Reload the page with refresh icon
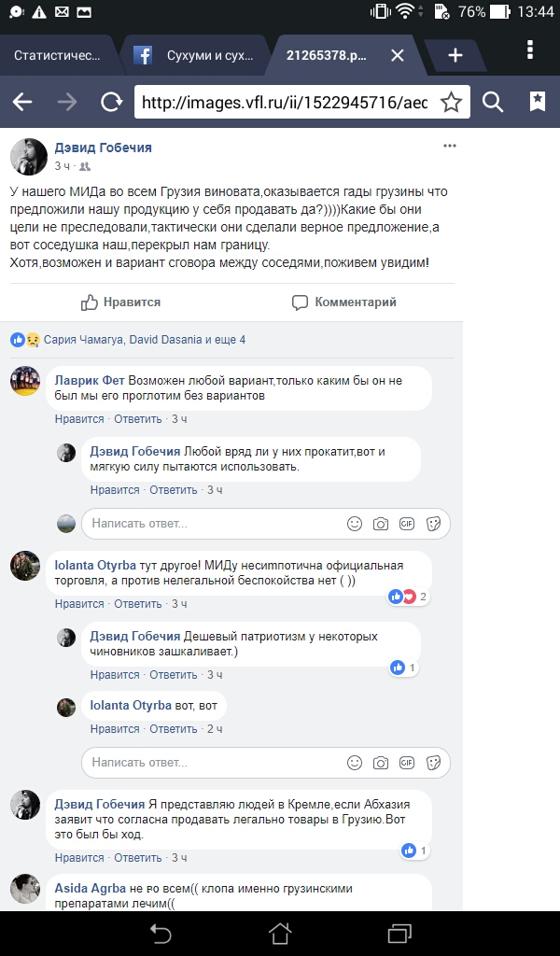This screenshot has height=956, width=560. (111, 103)
